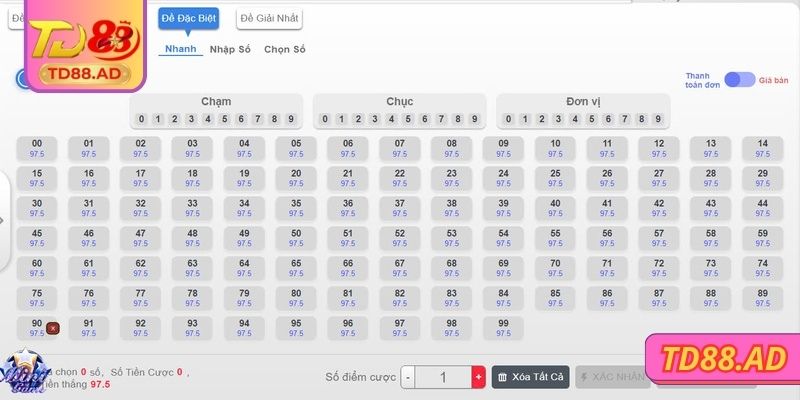The width and height of the screenshot is (800, 400).
Task: Click the red X icon beside number 90
Action: [x=53, y=328]
